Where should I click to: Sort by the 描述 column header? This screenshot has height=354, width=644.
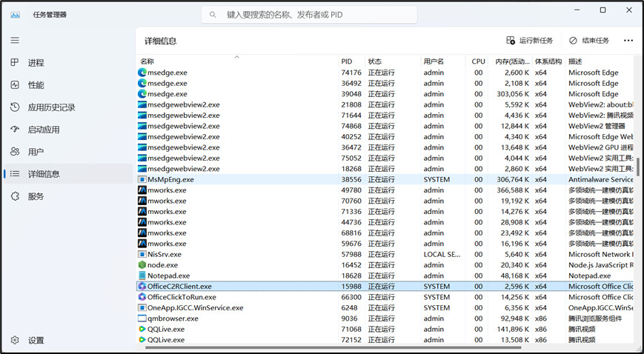pyautogui.click(x=600, y=61)
